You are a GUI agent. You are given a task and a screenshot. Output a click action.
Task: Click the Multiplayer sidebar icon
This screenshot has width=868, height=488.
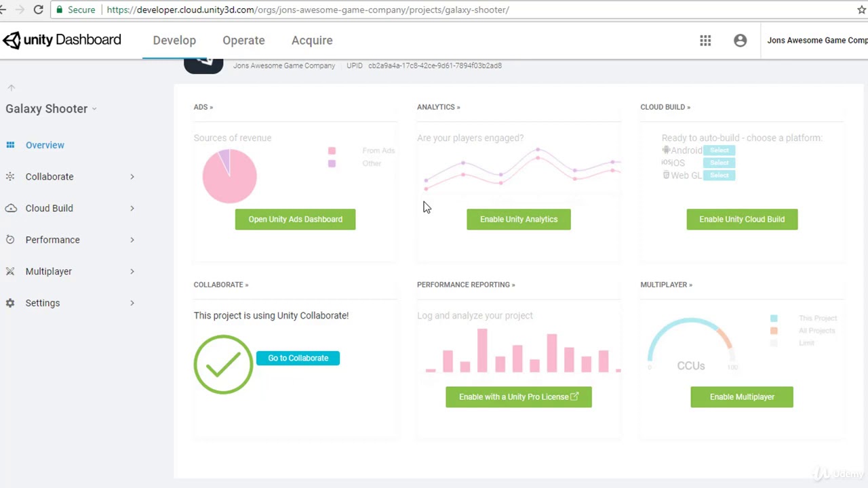coord(10,272)
